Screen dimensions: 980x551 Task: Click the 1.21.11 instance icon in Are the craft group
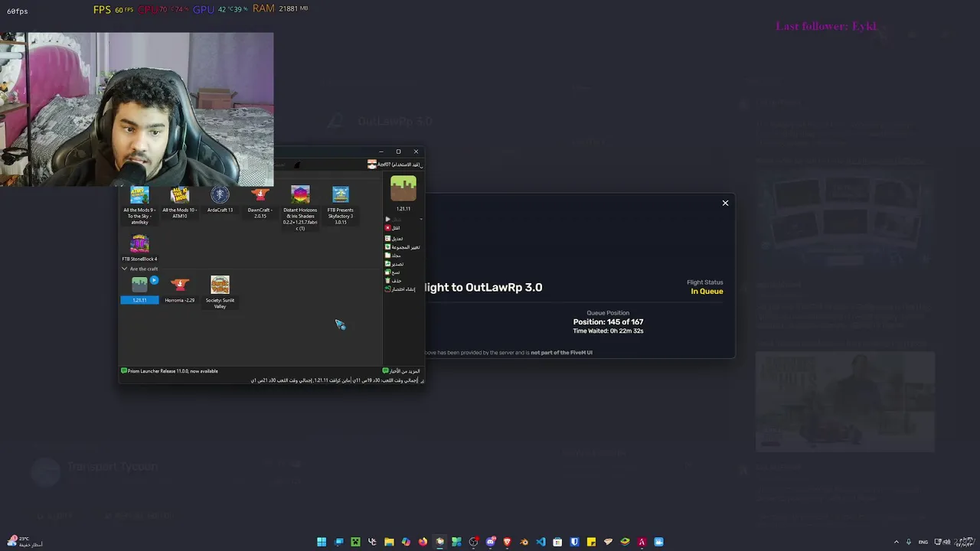(139, 285)
